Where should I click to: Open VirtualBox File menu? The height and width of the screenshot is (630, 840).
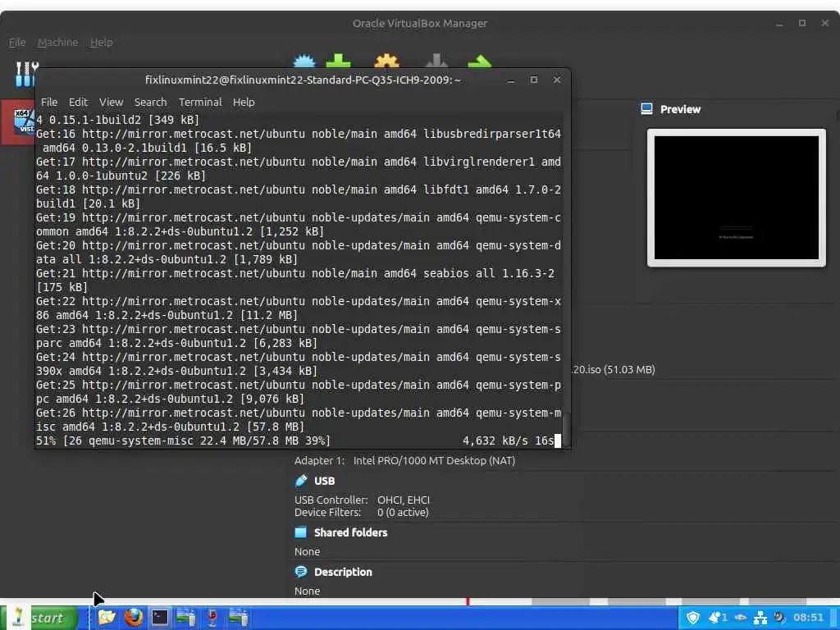click(17, 43)
